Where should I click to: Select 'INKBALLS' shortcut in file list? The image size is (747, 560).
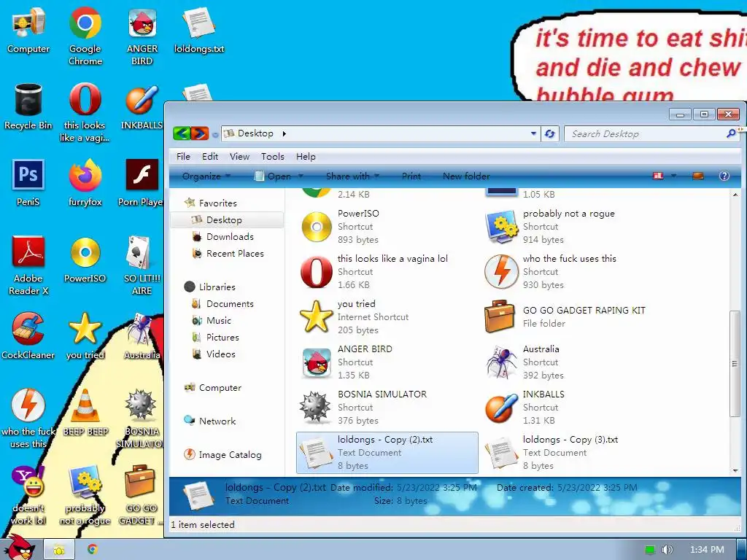click(x=572, y=407)
